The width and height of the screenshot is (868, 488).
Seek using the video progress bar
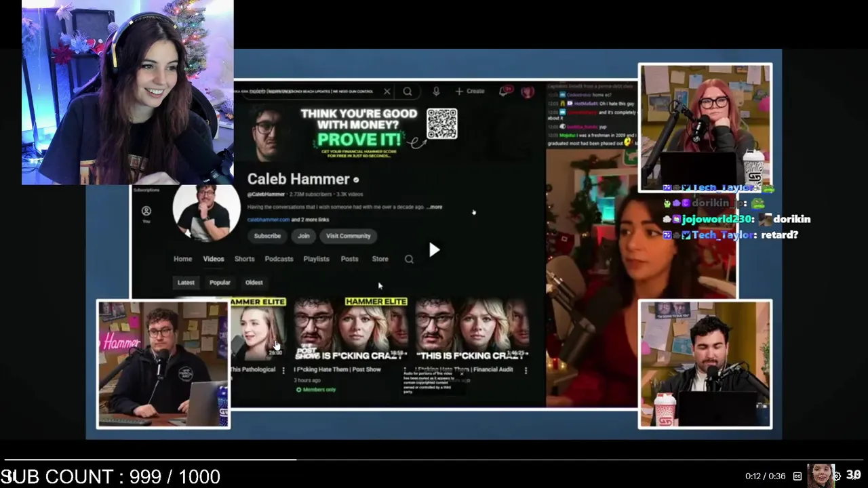coord(434,460)
